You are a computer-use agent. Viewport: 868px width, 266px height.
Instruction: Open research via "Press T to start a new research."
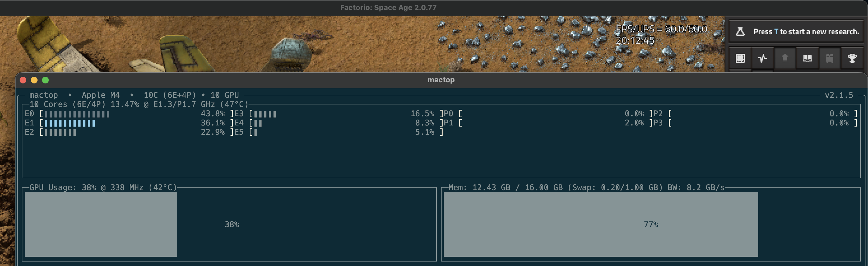[x=806, y=32]
